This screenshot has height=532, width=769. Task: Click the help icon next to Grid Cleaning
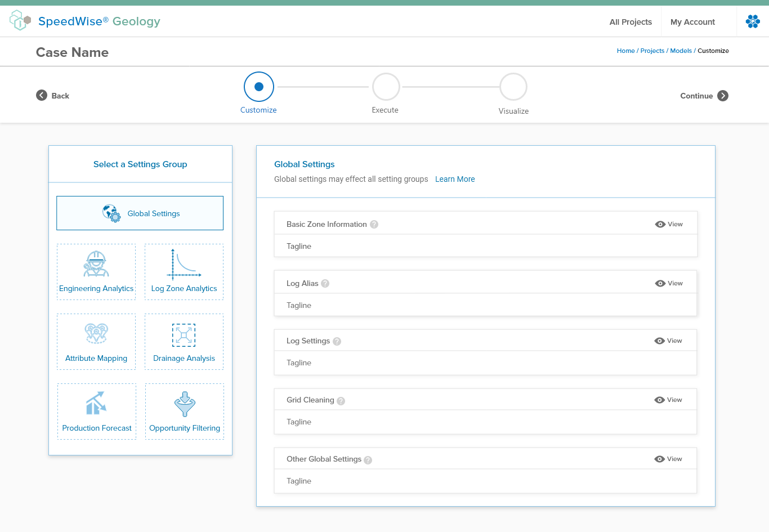click(341, 401)
